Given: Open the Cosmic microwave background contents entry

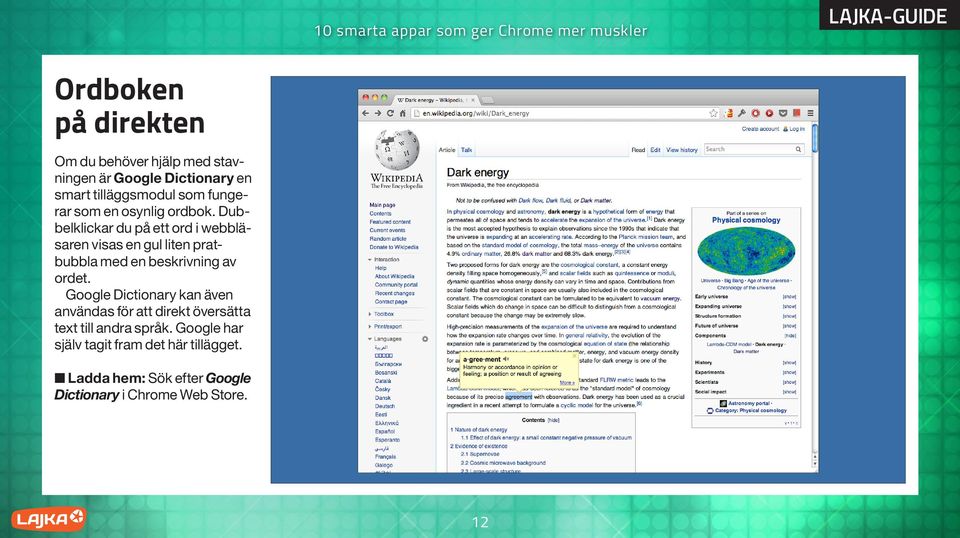Looking at the screenshot, I should [x=503, y=463].
